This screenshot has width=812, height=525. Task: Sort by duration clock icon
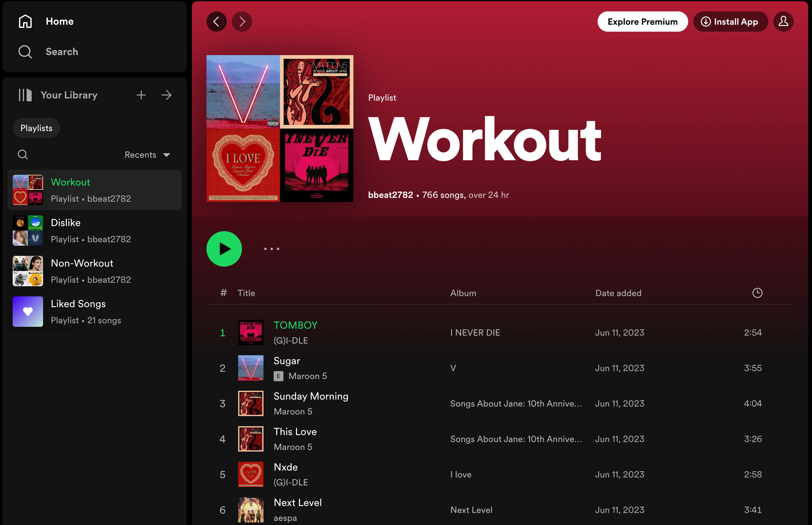click(757, 293)
